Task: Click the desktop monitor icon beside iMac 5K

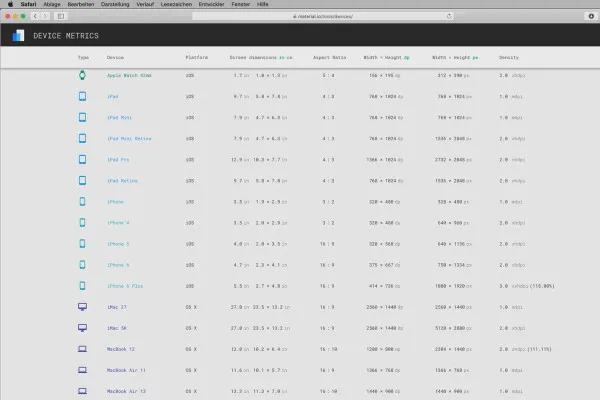Action: (82, 328)
